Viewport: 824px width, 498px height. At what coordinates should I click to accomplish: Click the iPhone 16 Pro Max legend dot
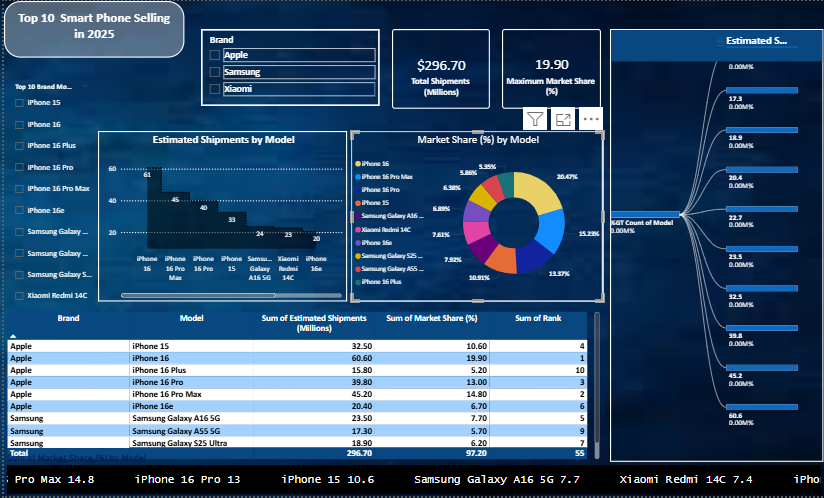356,176
